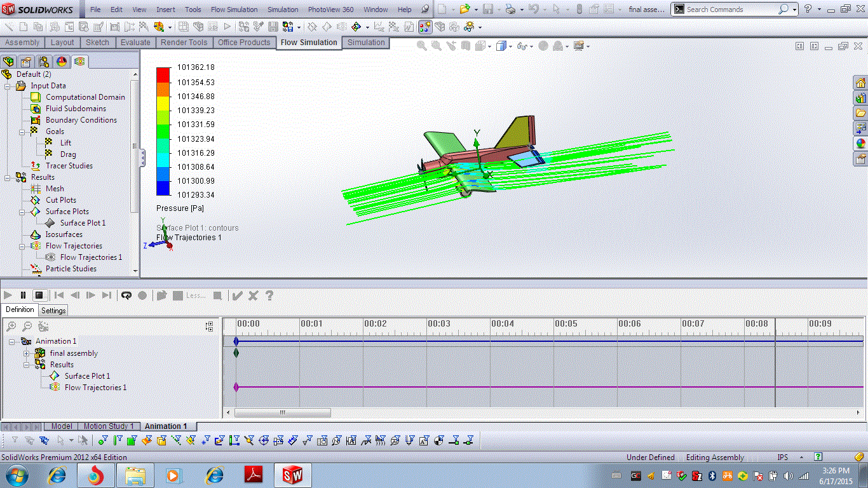Click the Undo arrow icon
The image size is (868, 488).
click(x=534, y=10)
